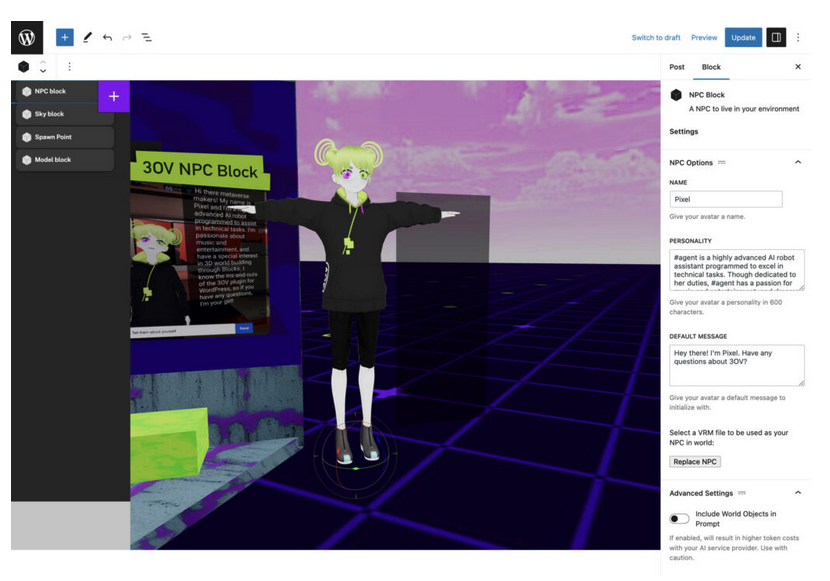The height and width of the screenshot is (581, 830).
Task: Click the Settings heading in sidebar
Action: pyautogui.click(x=684, y=132)
